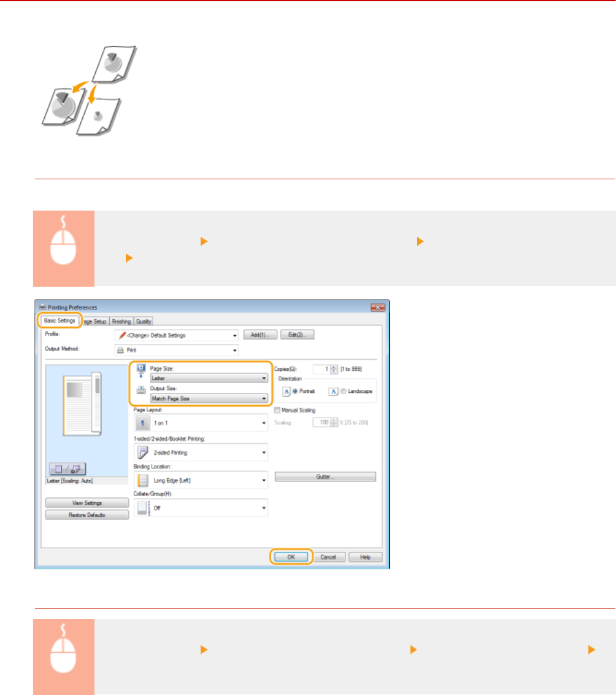The image size is (616, 695).
Task: Click the Cancel button
Action: pos(328,557)
